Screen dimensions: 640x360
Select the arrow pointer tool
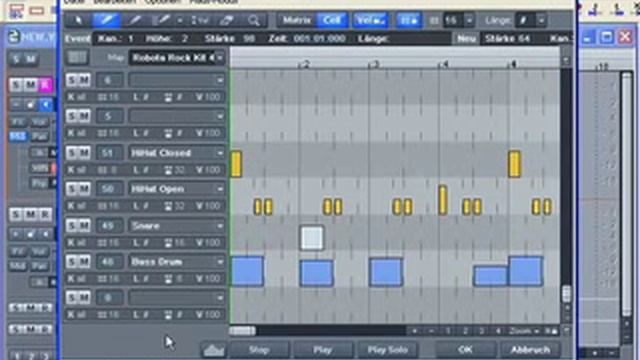tap(78, 20)
